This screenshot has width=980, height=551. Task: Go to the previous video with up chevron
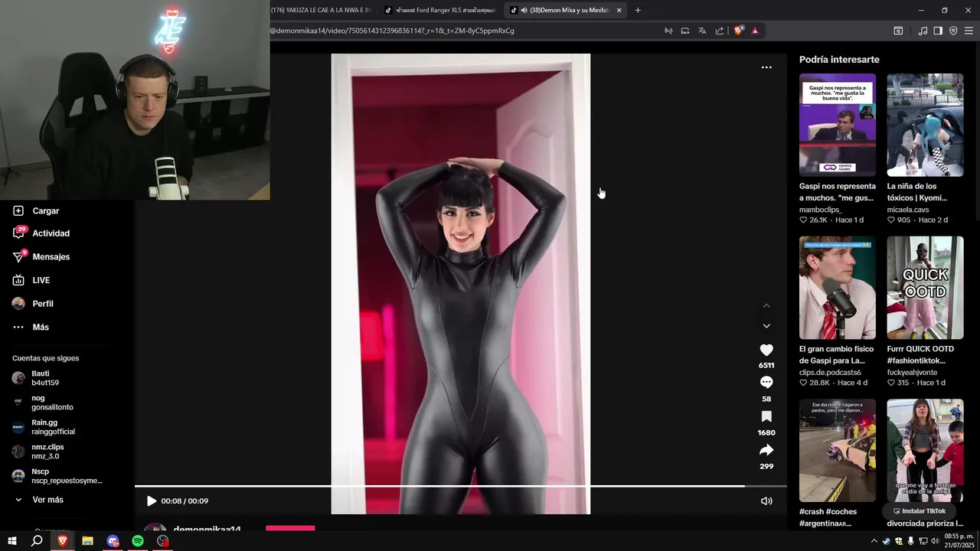click(766, 305)
